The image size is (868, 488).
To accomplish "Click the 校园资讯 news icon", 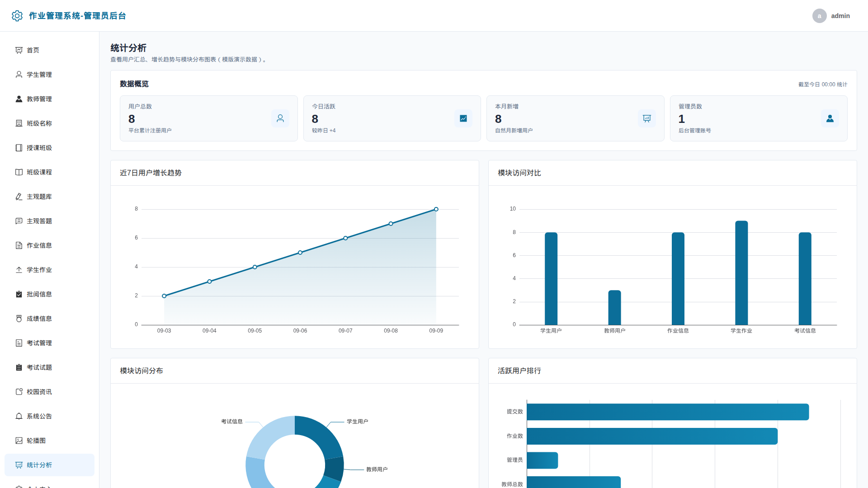I will (19, 392).
